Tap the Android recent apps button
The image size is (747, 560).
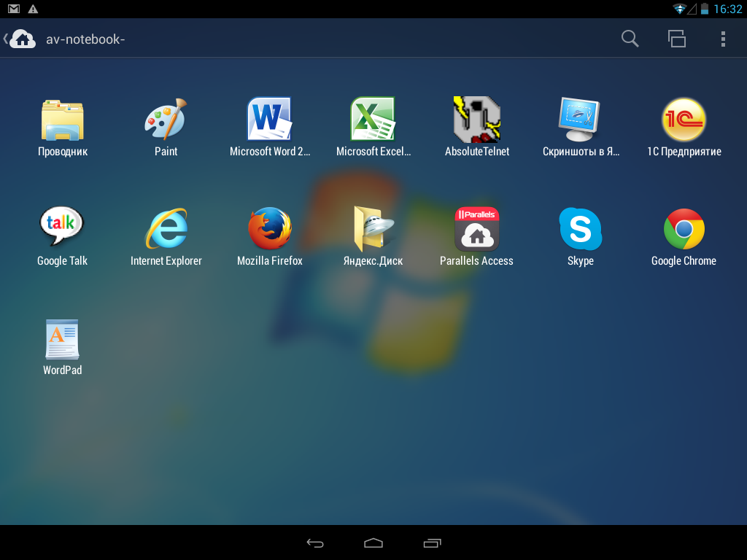pyautogui.click(x=432, y=542)
